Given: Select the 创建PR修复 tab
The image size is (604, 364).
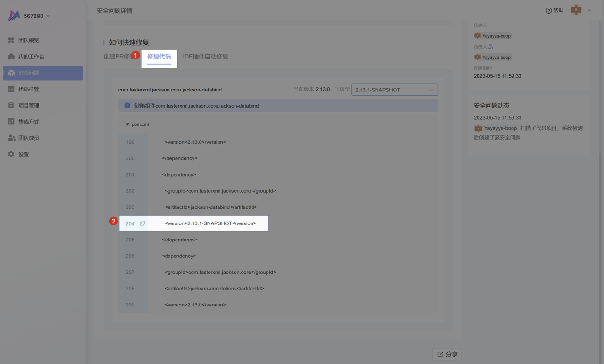Looking at the screenshot, I should (118, 57).
